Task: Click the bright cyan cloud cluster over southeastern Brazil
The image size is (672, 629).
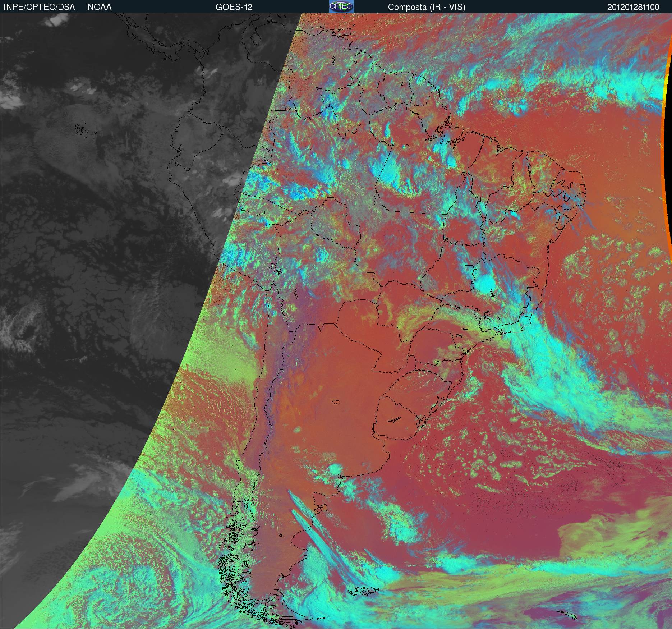Action: [x=487, y=284]
